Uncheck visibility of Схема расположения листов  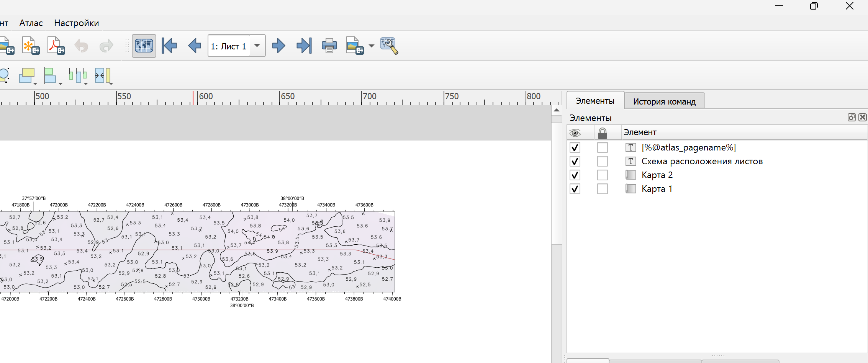[575, 162]
